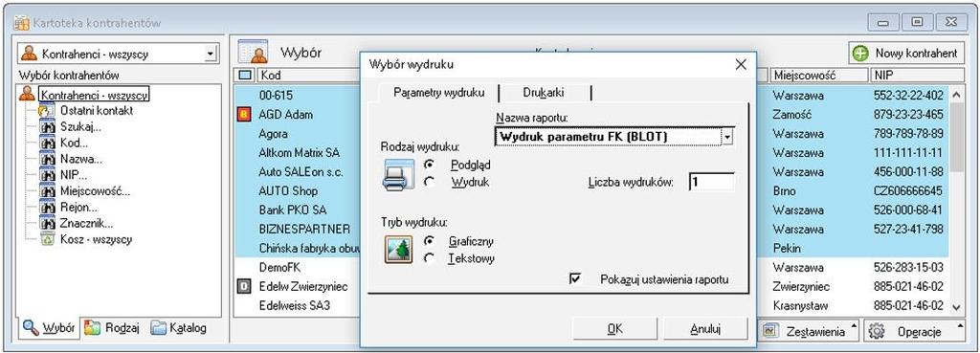Open the Zestawienia menu button

click(x=810, y=331)
